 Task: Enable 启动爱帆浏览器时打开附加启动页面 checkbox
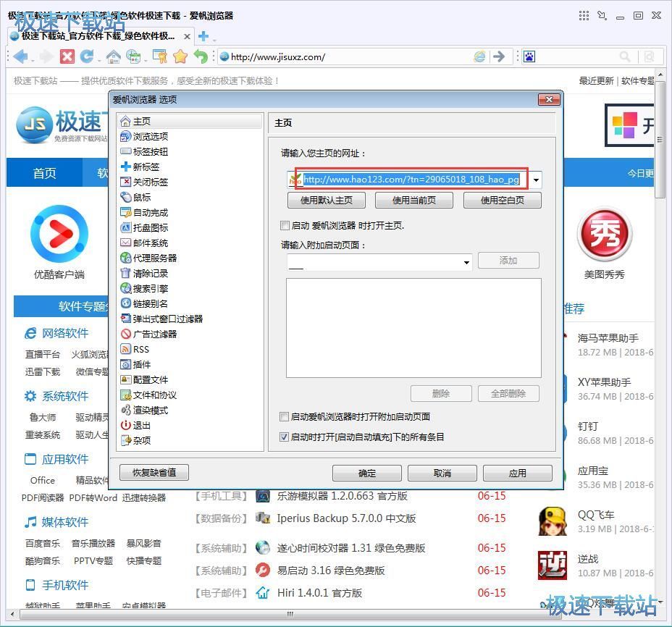284,416
